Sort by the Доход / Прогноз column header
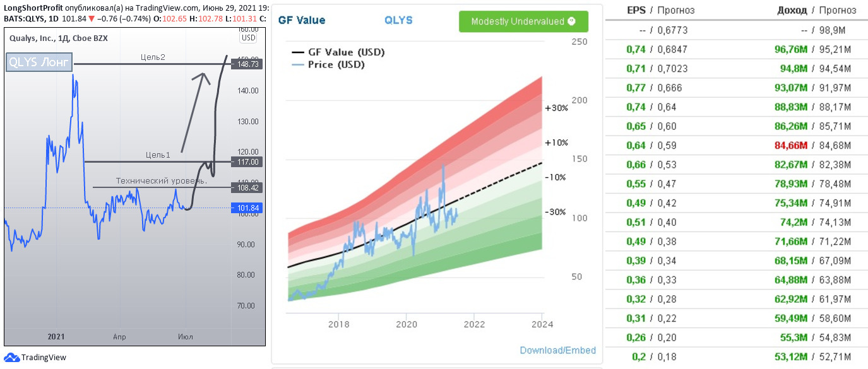 coord(816,11)
